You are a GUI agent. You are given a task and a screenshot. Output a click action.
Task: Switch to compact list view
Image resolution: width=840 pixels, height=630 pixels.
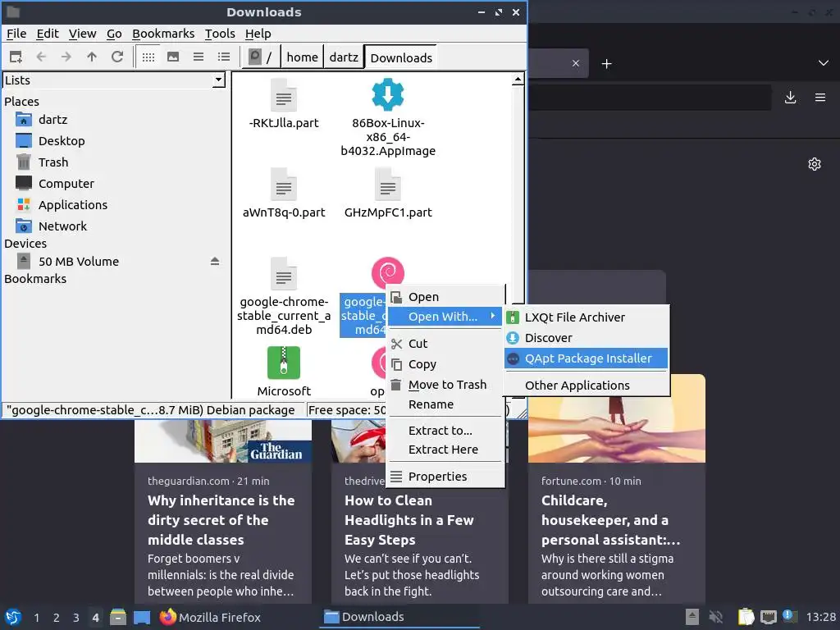pyautogui.click(x=199, y=57)
